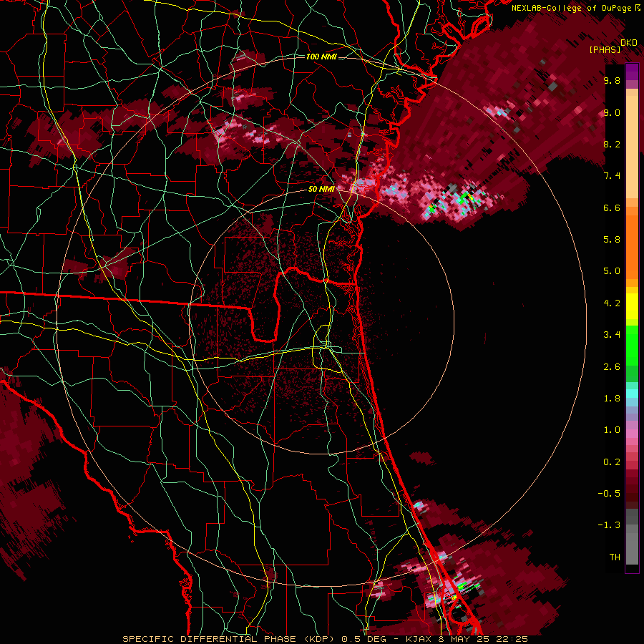
Task: Click the 4.2 scale value
Action: click(x=612, y=303)
